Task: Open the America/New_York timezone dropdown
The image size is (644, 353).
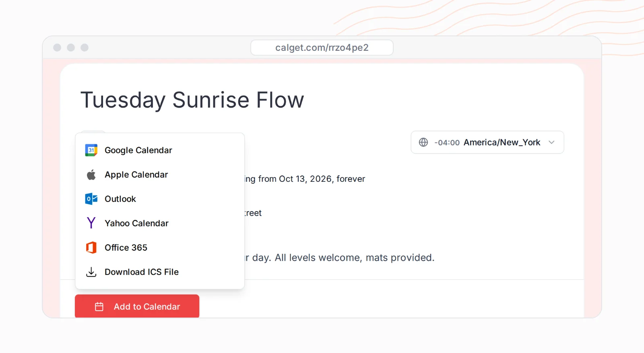Action: point(487,142)
